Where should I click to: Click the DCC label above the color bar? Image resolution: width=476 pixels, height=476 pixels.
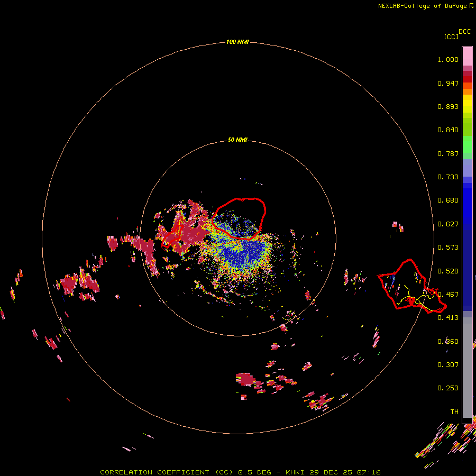tap(465, 32)
